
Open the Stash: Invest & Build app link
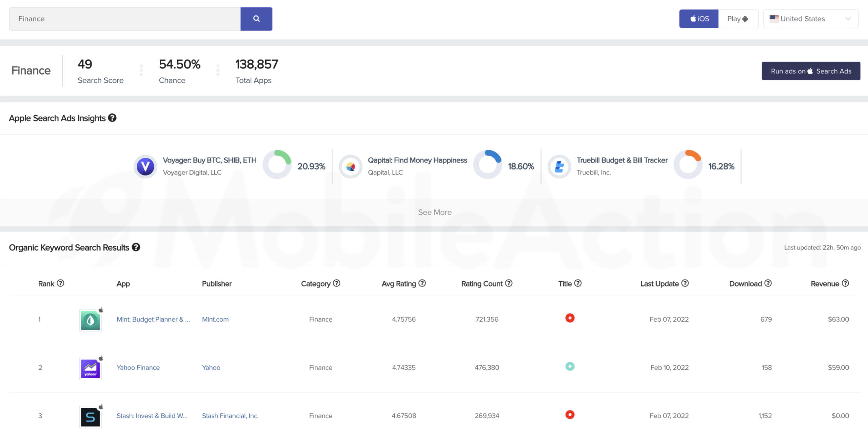pyautogui.click(x=152, y=416)
